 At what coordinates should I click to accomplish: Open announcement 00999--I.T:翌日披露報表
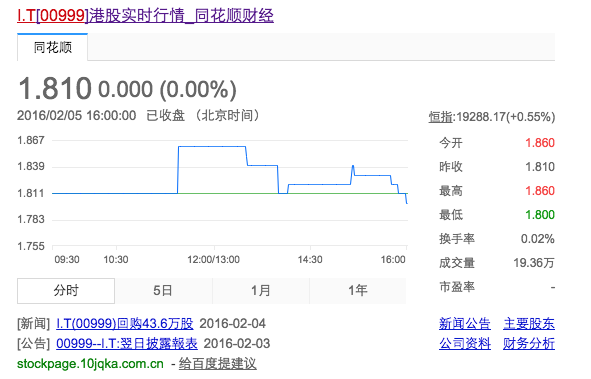tap(127, 343)
